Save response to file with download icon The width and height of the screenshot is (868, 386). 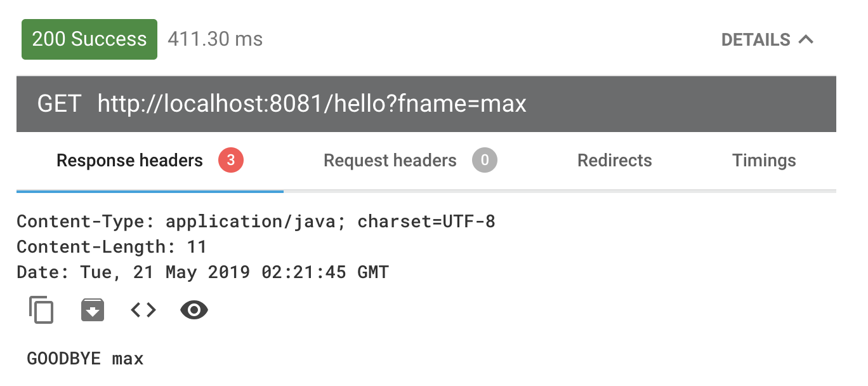tap(93, 310)
